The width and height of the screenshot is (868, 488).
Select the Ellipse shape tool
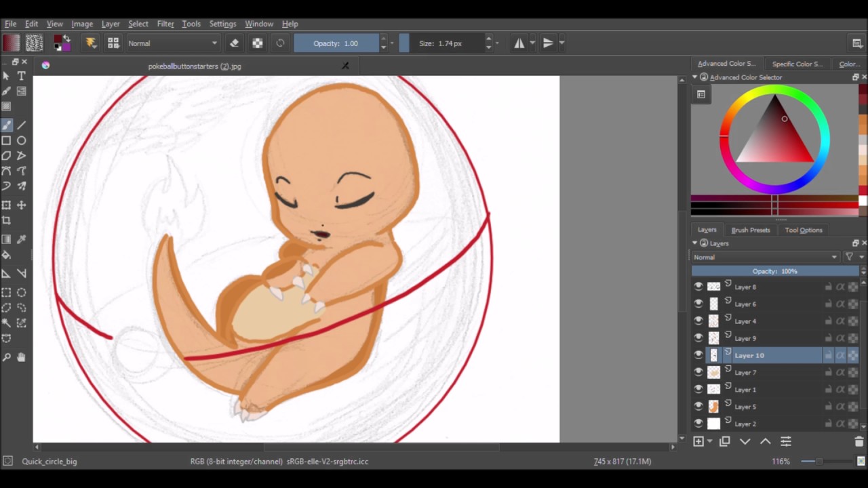tap(22, 140)
